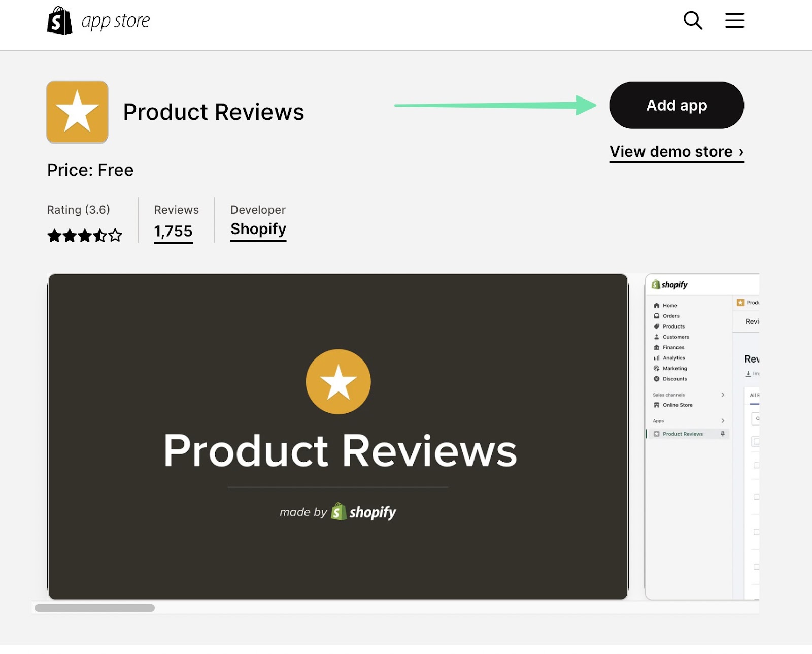
Task: Click Online Store in the screenshot sidebar
Action: tap(678, 405)
